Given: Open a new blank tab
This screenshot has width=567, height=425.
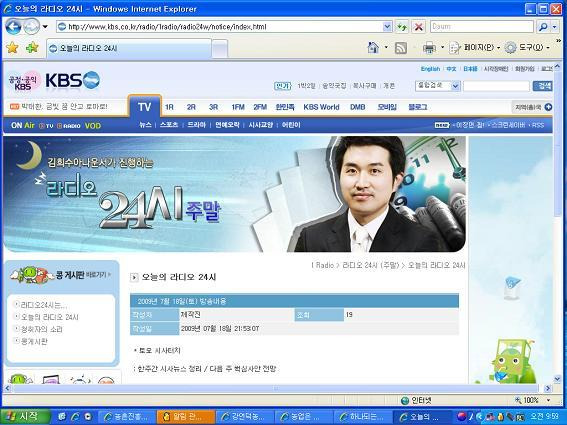Looking at the screenshot, I should tap(219, 48).
